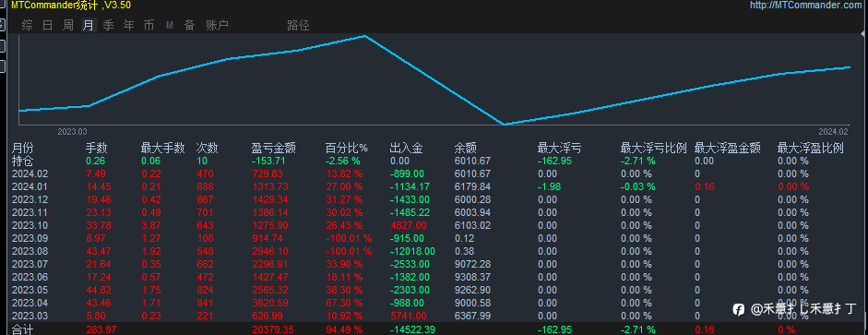The height and width of the screenshot is (335, 868).
Task: Select the 月 monthly tab
Action: click(89, 25)
